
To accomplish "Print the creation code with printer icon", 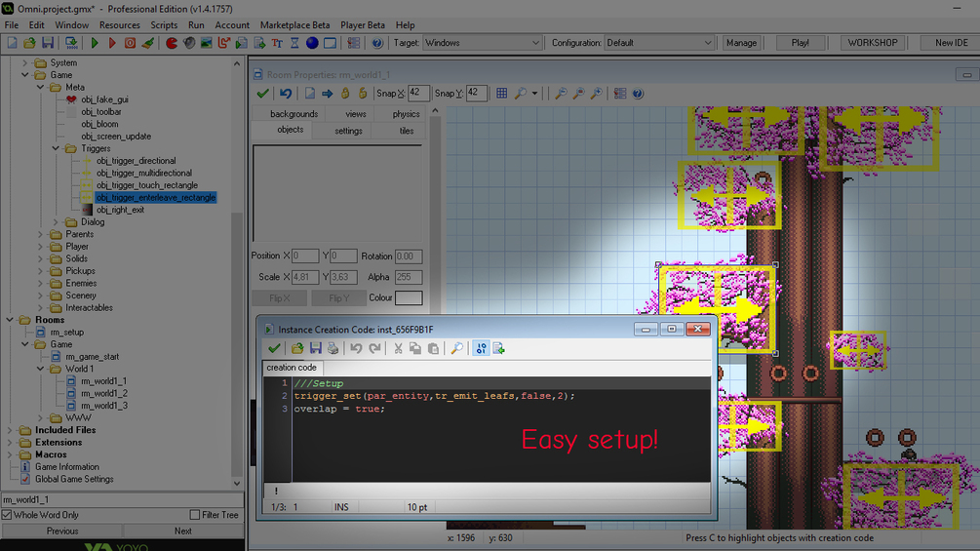I will click(333, 348).
